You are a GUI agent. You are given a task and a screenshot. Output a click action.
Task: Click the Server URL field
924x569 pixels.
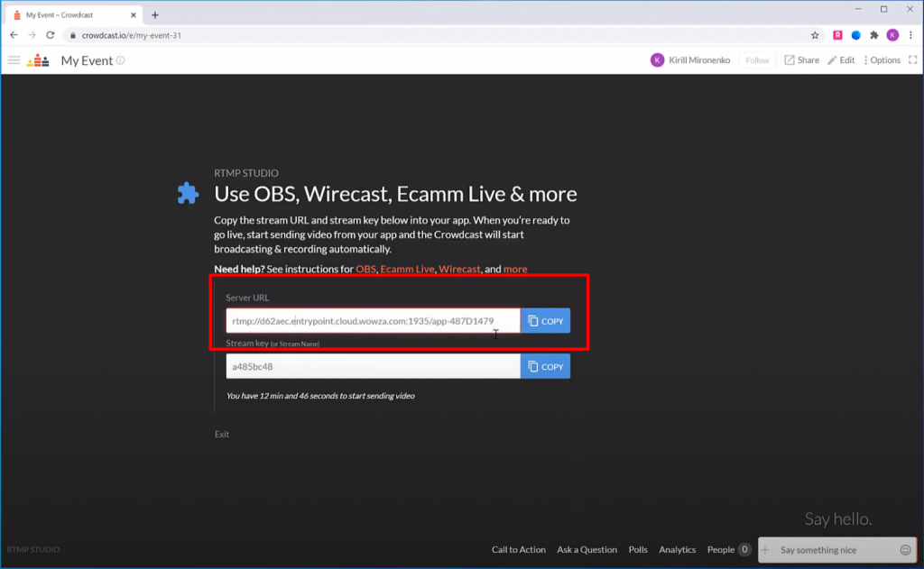(373, 321)
